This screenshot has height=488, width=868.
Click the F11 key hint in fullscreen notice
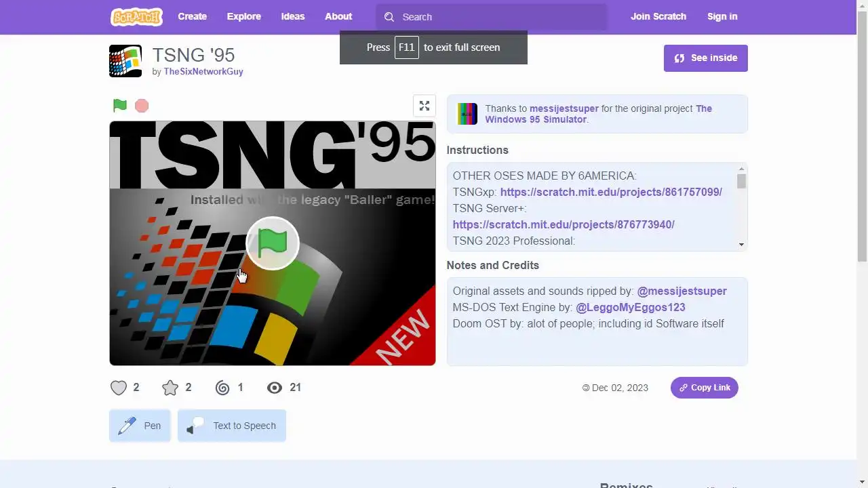(407, 47)
